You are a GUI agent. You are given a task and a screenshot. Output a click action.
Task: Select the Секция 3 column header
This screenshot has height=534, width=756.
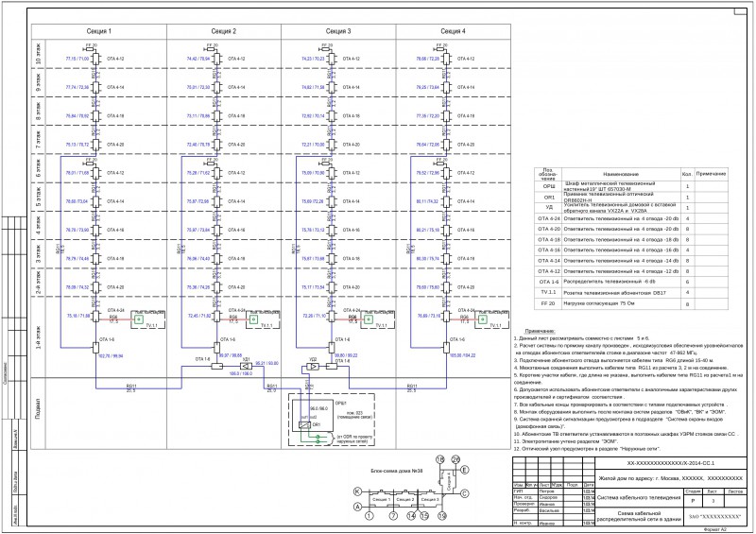(338, 31)
